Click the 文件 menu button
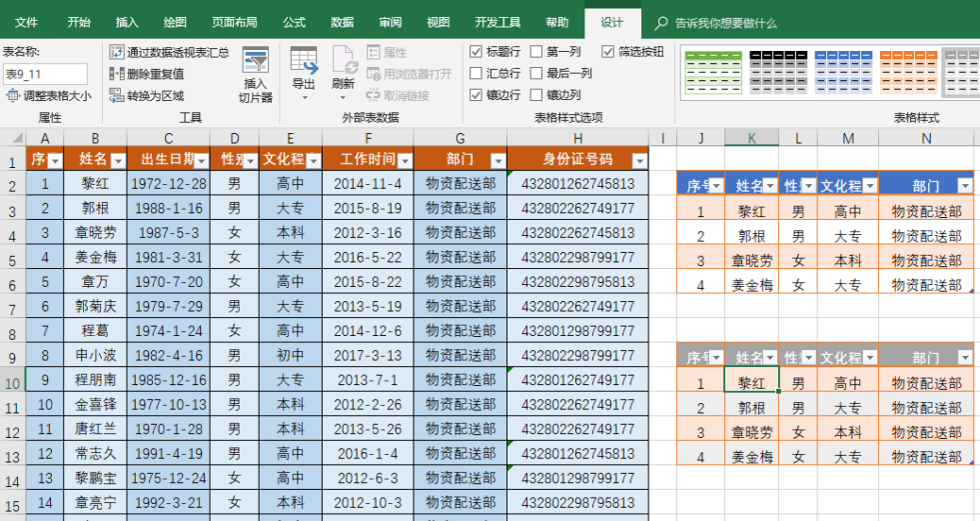Screen dimensions: 980x521 pos(26,23)
